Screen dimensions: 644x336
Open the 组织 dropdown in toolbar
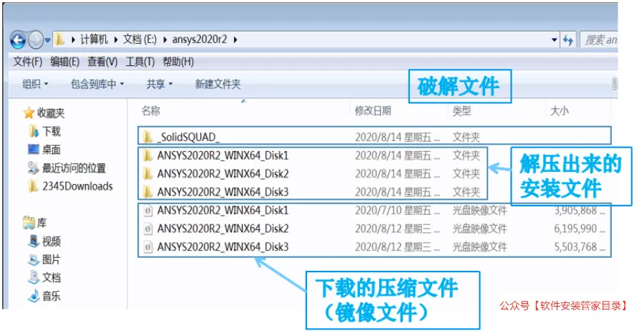tap(35, 84)
